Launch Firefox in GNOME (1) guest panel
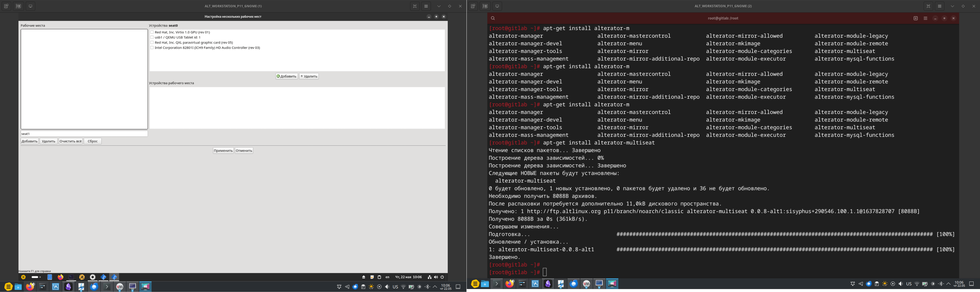 click(x=61, y=277)
